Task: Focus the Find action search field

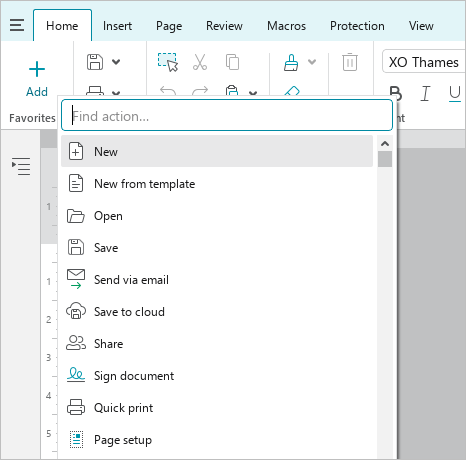Action: pyautogui.click(x=227, y=115)
